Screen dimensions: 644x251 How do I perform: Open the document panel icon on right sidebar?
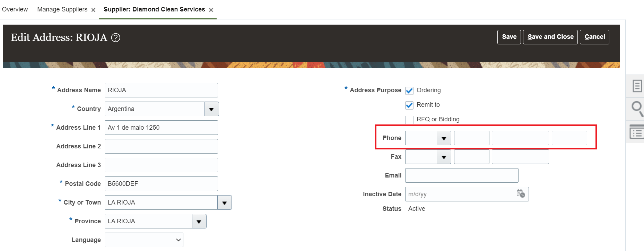(x=637, y=86)
